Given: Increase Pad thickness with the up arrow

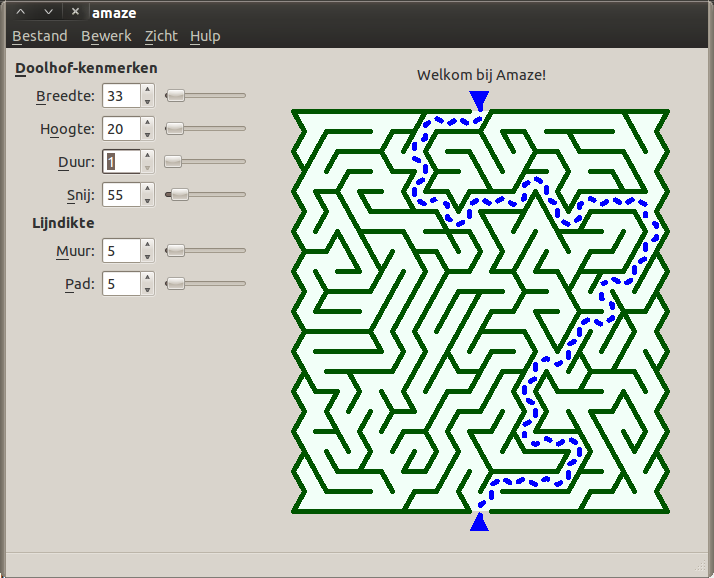Looking at the screenshot, I should [148, 277].
